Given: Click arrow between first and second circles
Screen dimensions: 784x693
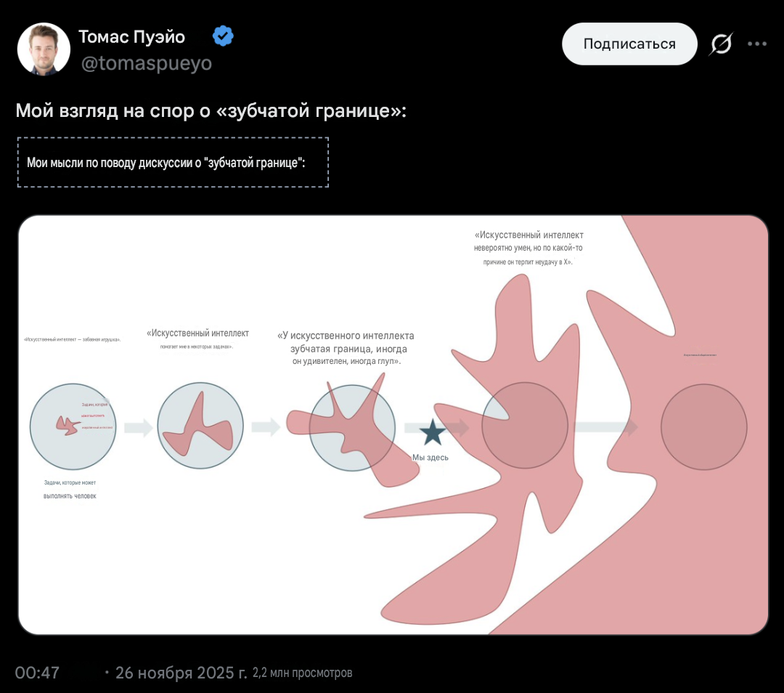Looking at the screenshot, I should [x=139, y=427].
